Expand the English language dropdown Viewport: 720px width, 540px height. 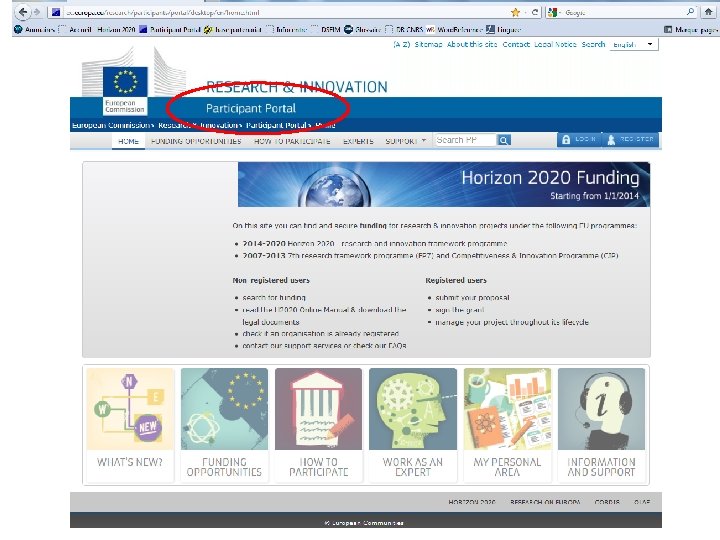pos(634,45)
